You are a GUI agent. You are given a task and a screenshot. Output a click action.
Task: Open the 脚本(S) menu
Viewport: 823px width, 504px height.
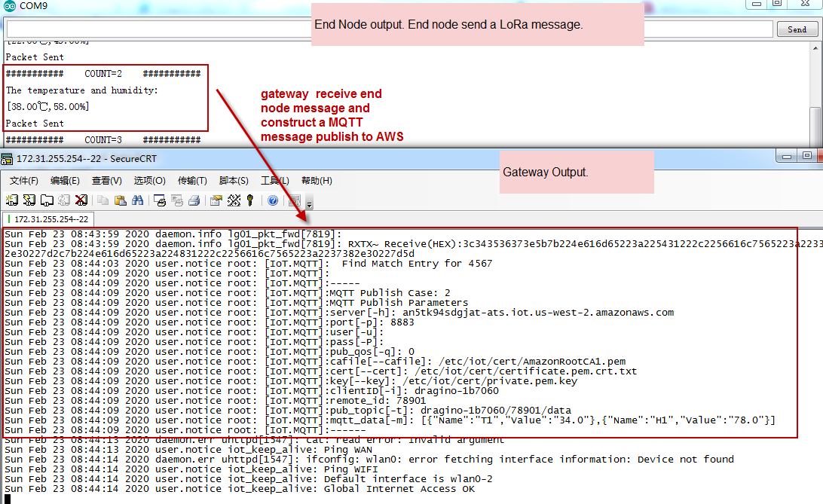(234, 181)
